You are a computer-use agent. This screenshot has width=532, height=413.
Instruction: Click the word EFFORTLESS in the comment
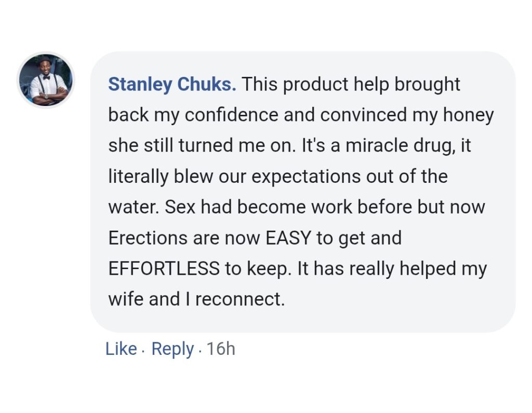164,269
